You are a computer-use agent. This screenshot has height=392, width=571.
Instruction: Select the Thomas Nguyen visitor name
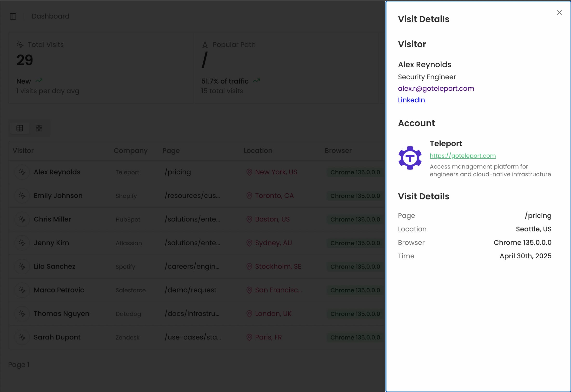click(x=61, y=314)
